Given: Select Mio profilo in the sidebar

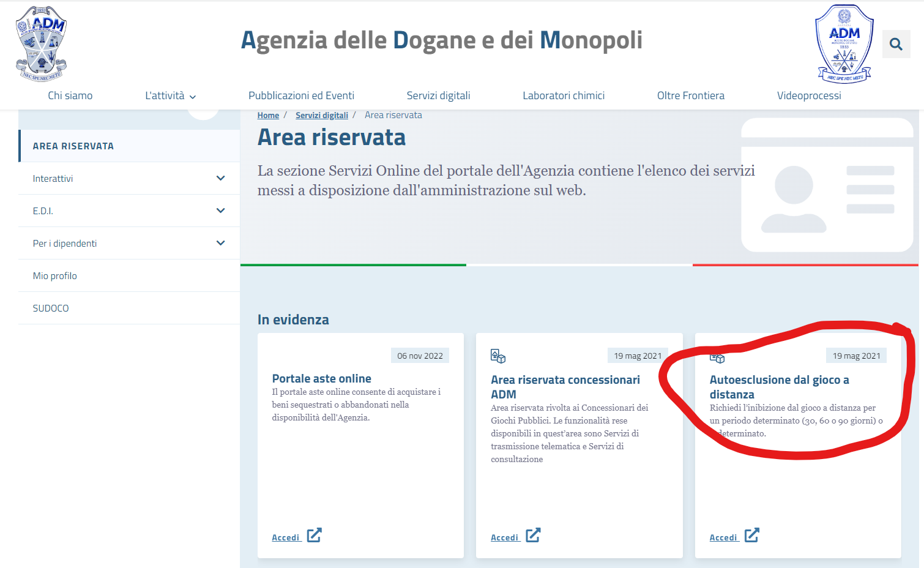Looking at the screenshot, I should (x=55, y=276).
